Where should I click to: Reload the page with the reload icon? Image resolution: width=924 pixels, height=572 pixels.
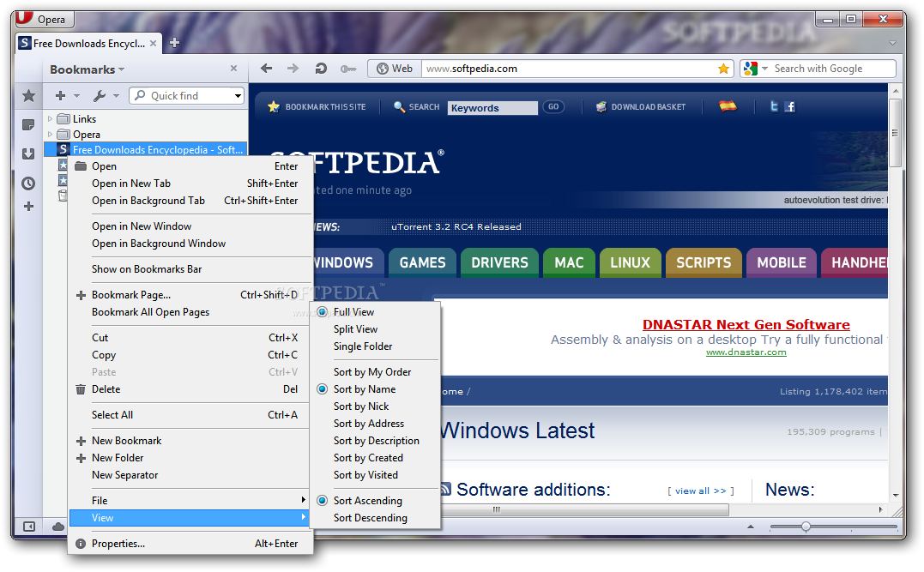(321, 69)
